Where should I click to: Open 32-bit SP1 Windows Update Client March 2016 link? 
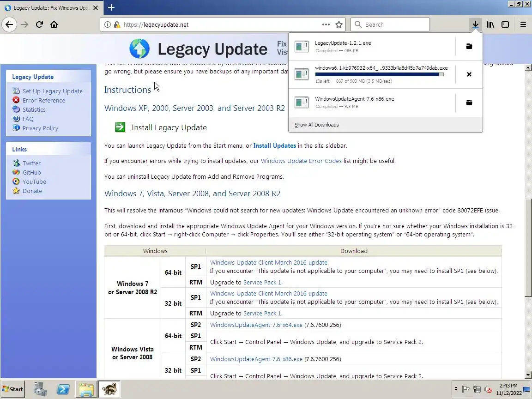pos(268,294)
